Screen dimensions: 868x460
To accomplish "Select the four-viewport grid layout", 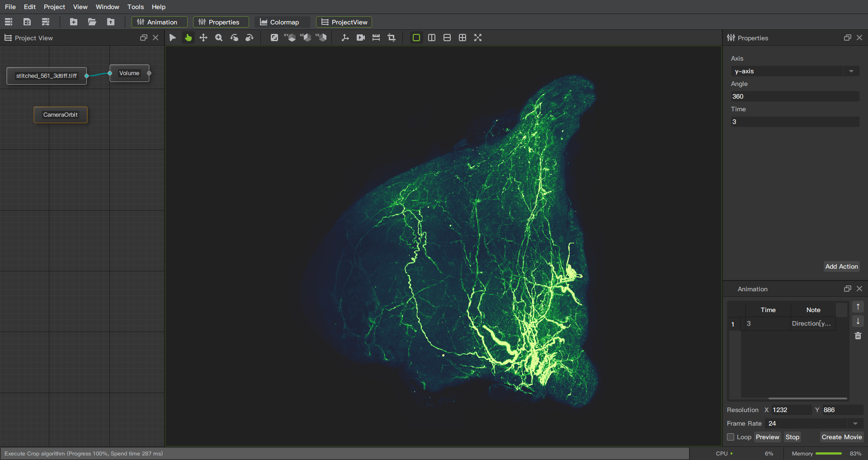I will (462, 38).
